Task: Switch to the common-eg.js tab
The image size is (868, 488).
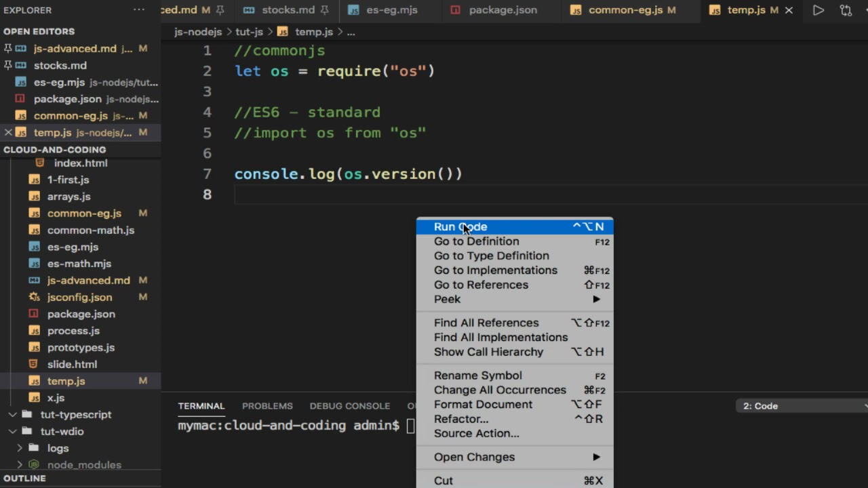Action: click(x=631, y=10)
